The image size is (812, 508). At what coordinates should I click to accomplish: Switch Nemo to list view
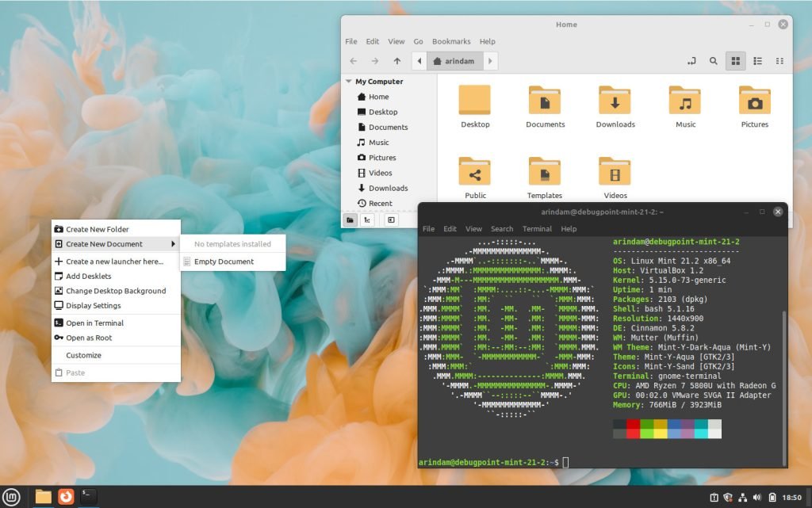tap(757, 60)
